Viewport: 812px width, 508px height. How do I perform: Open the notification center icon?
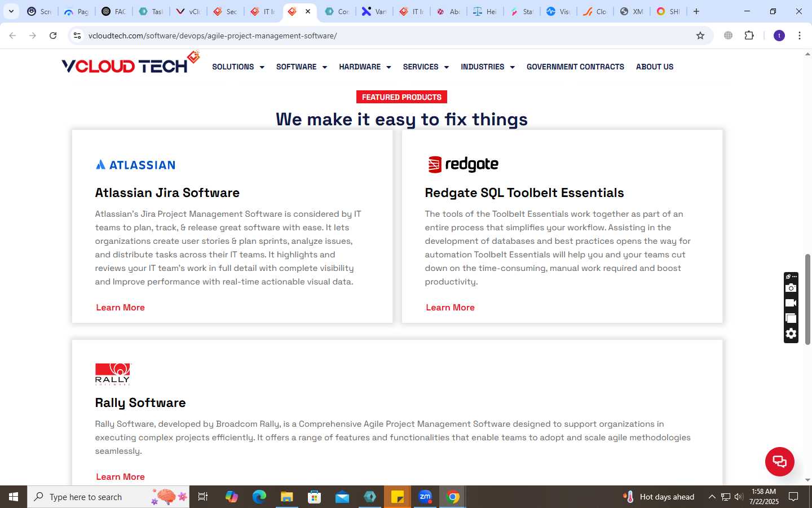[793, 497]
